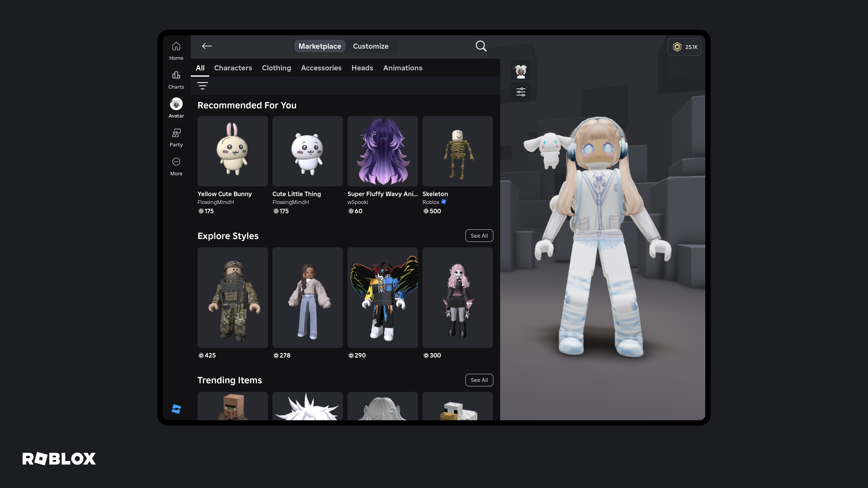Click the avatar headshot preview icon
The width and height of the screenshot is (868, 488).
521,71
